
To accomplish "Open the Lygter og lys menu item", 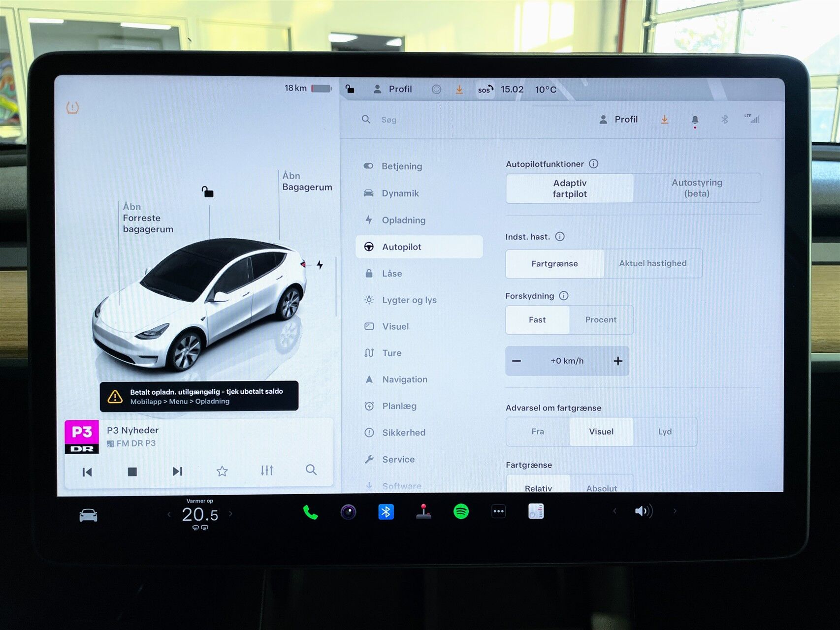I will (x=410, y=300).
